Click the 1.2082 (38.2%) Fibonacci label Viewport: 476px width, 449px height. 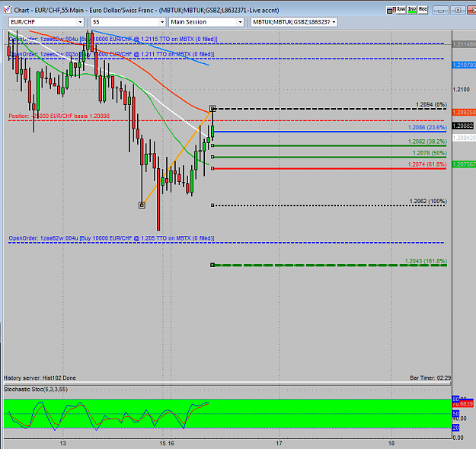coord(427,142)
